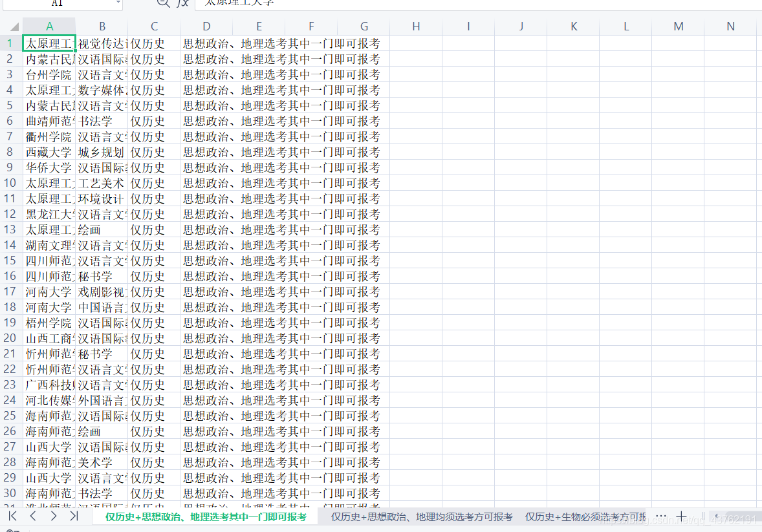
Task: Click cell A6 starting with 曲靖师范
Action: point(49,121)
